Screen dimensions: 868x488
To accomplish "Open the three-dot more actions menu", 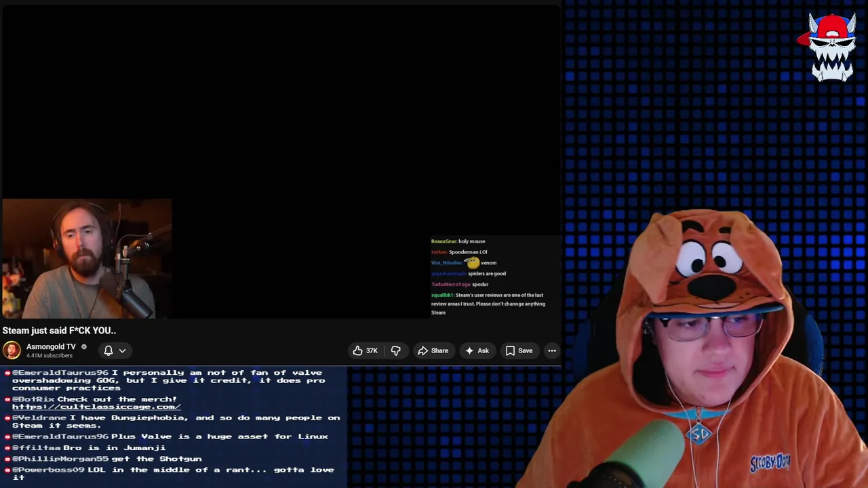I will click(x=552, y=350).
